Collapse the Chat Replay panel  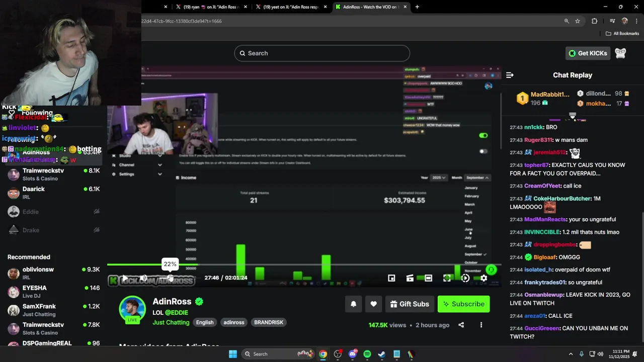[510, 75]
